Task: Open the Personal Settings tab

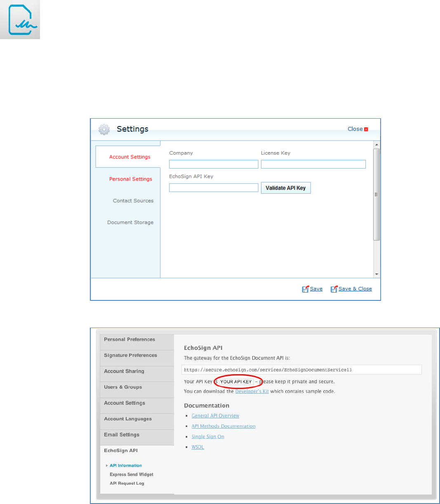Action: click(x=130, y=179)
